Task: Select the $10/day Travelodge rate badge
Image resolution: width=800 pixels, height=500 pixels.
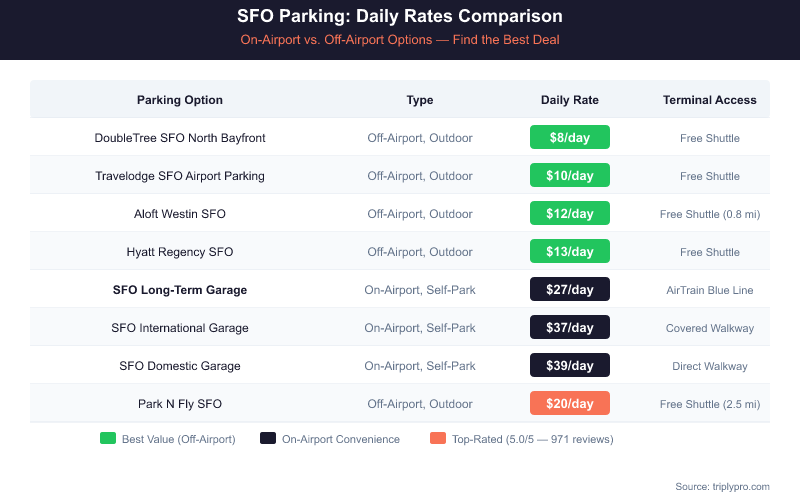Action: click(x=570, y=176)
